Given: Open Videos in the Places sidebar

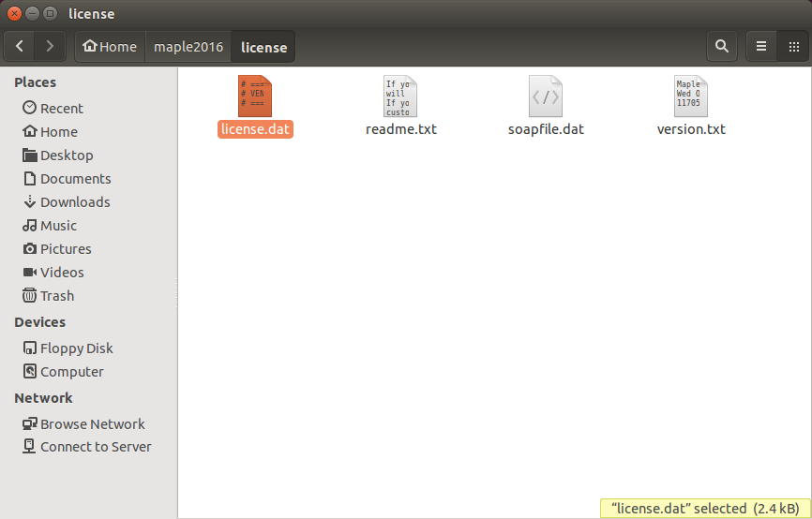Looking at the screenshot, I should (62, 273).
